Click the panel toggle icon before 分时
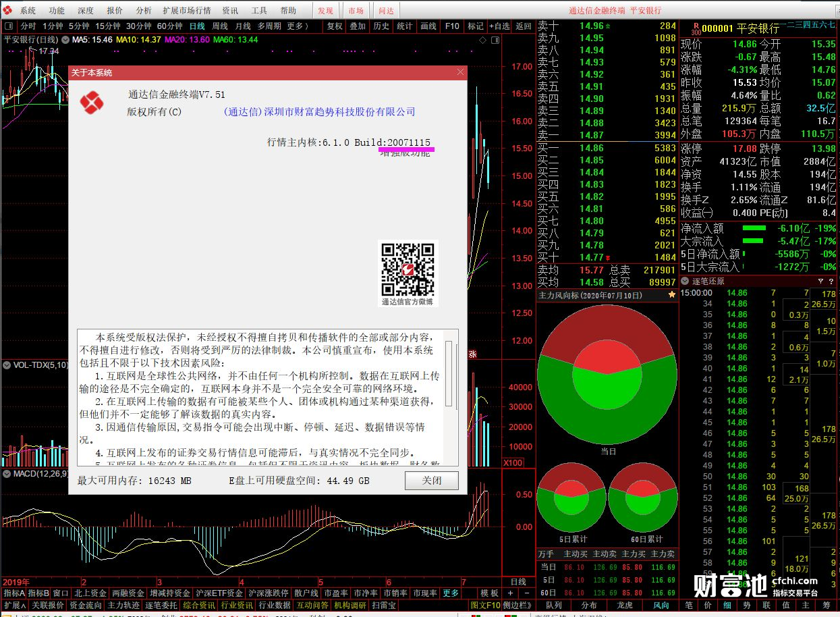The image size is (840, 617). 9,26
